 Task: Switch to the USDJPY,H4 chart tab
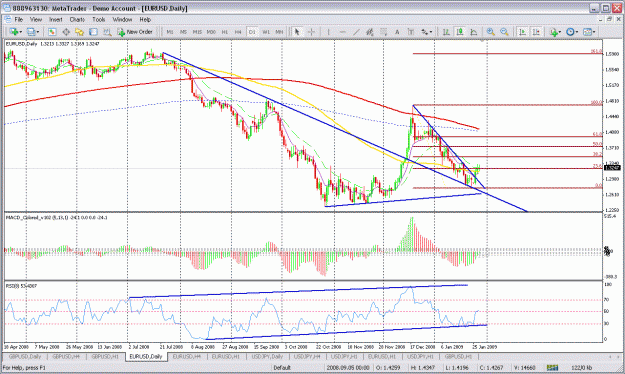pos(307,356)
